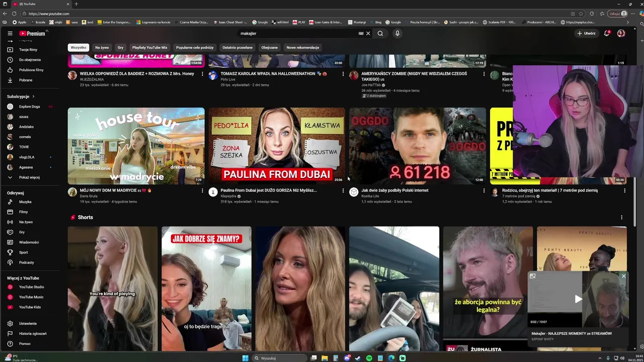644x362 pixels.
Task: Expand the miniplayer to full view
Action: pos(533,276)
